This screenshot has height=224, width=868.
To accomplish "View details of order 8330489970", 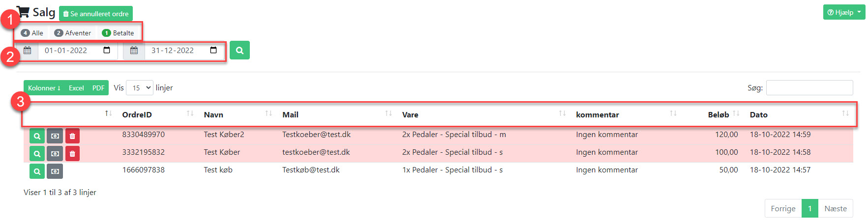I will click(x=37, y=136).
